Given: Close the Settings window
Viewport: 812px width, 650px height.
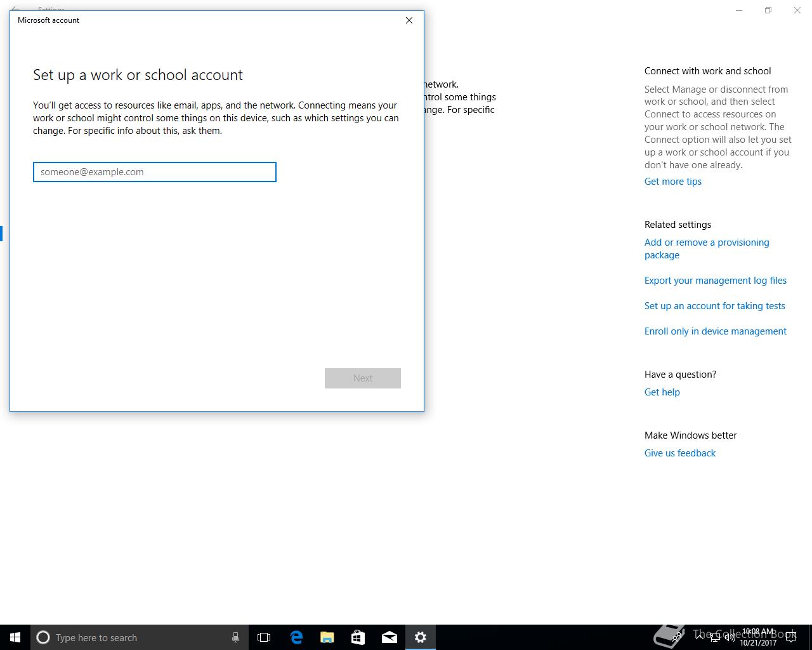Looking at the screenshot, I should (797, 10).
